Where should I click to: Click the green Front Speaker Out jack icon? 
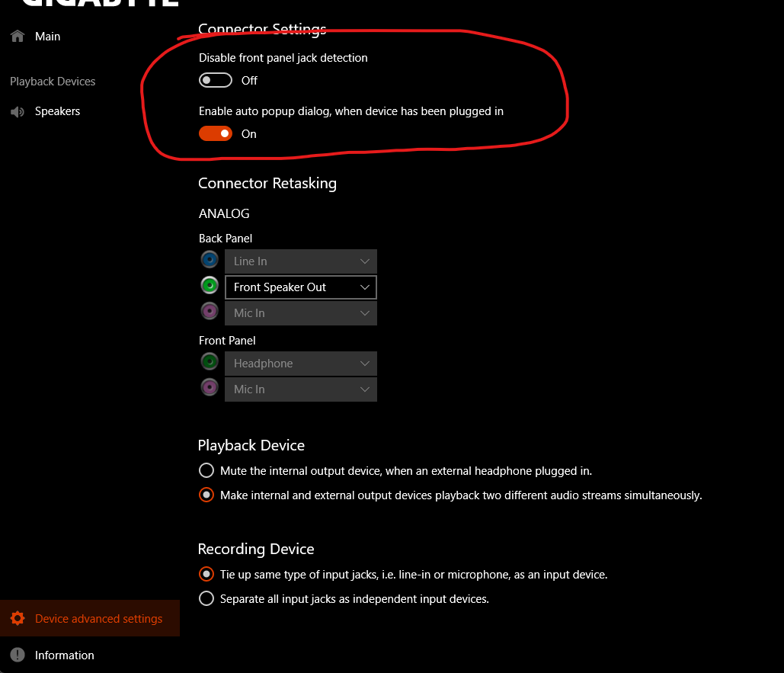(210, 286)
